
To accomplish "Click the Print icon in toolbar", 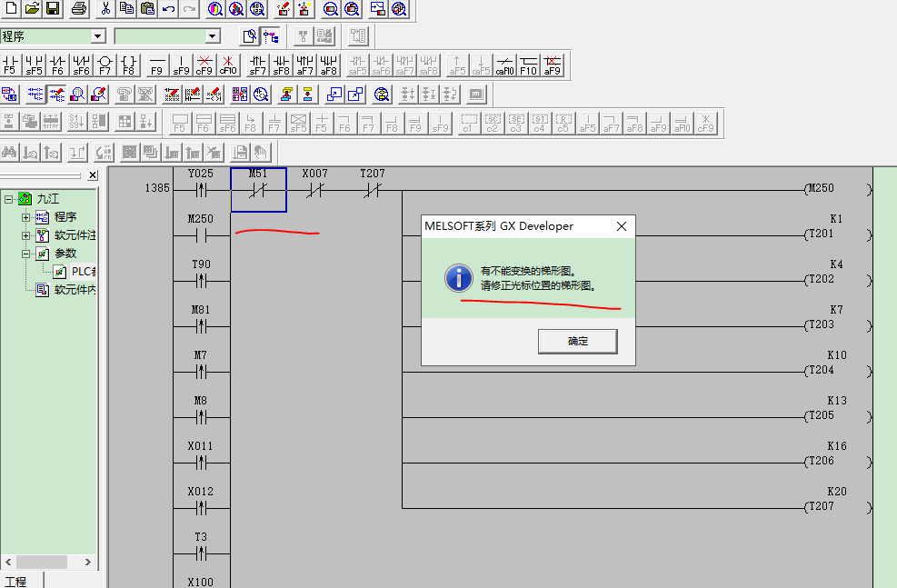I will coord(79,9).
